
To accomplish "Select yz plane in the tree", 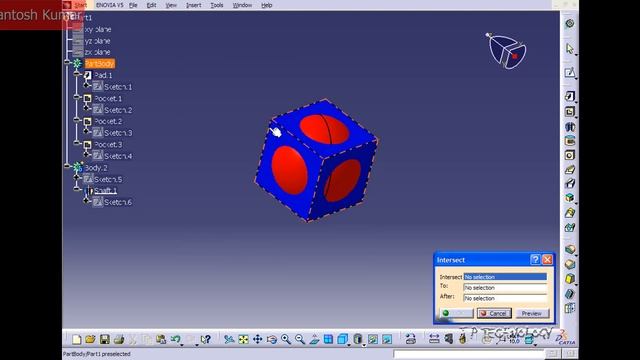I will [x=98, y=41].
